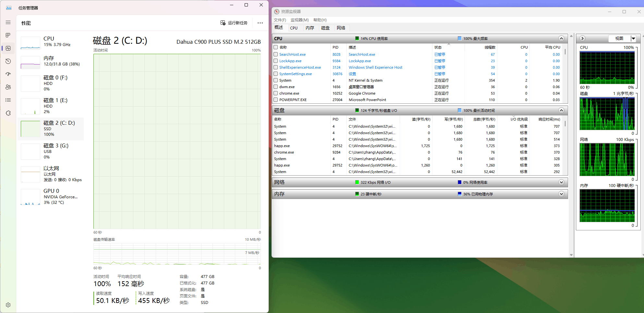Image resolution: width=644 pixels, height=313 pixels.
Task: Click the blue 已用物理内存 legend swatch
Action: pos(459,194)
